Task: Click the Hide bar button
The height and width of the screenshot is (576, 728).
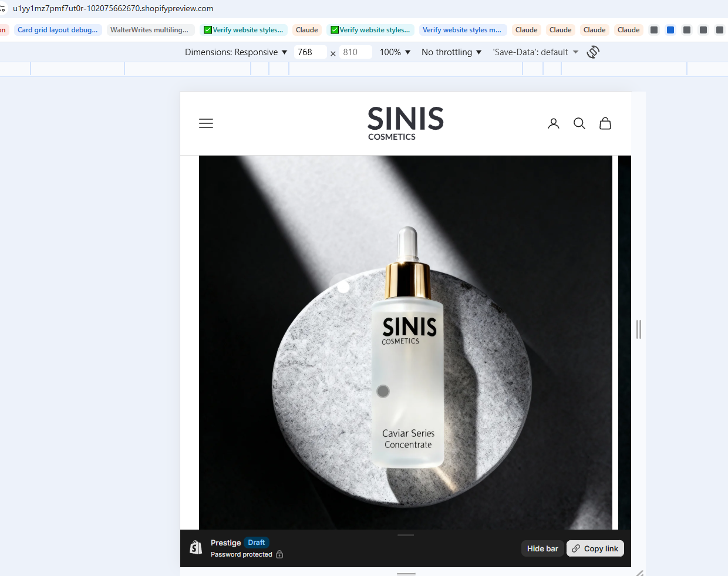Action: [x=542, y=548]
